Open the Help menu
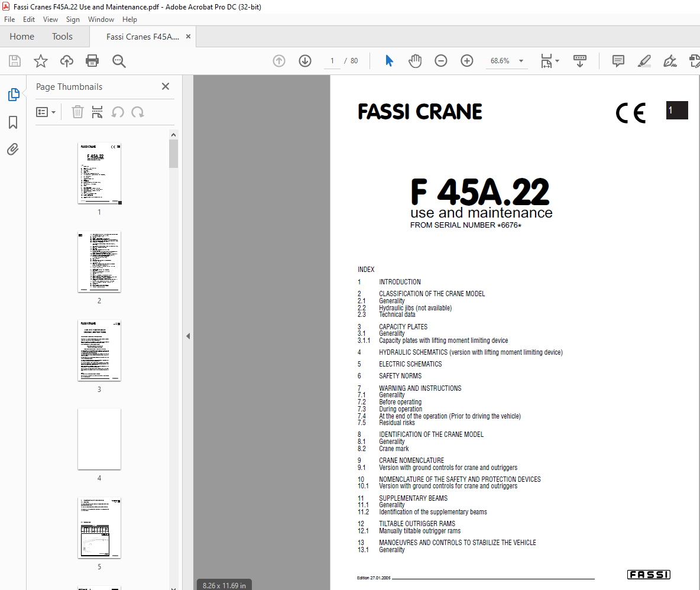This screenshot has width=700, height=590. click(129, 19)
